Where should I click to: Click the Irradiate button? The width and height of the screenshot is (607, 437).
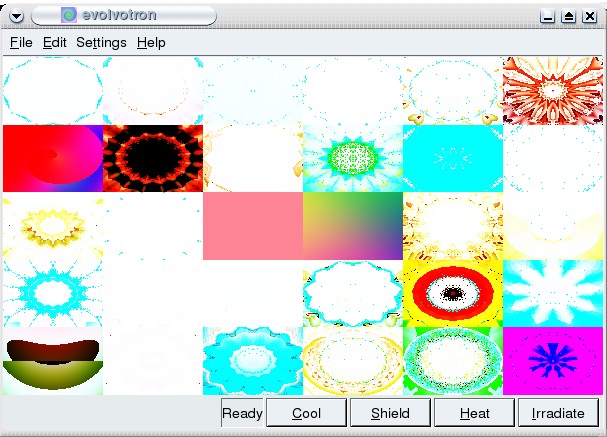[x=558, y=413]
